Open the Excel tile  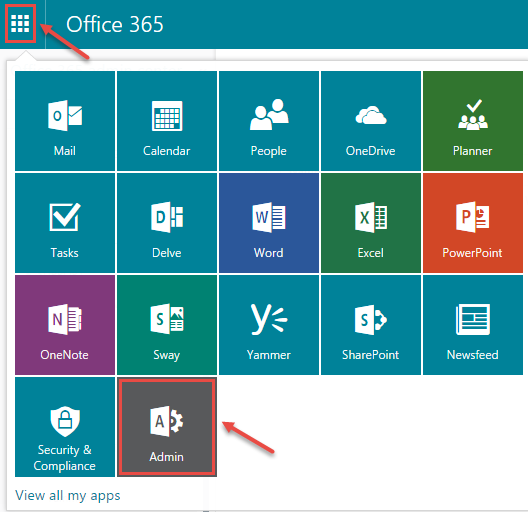[371, 223]
